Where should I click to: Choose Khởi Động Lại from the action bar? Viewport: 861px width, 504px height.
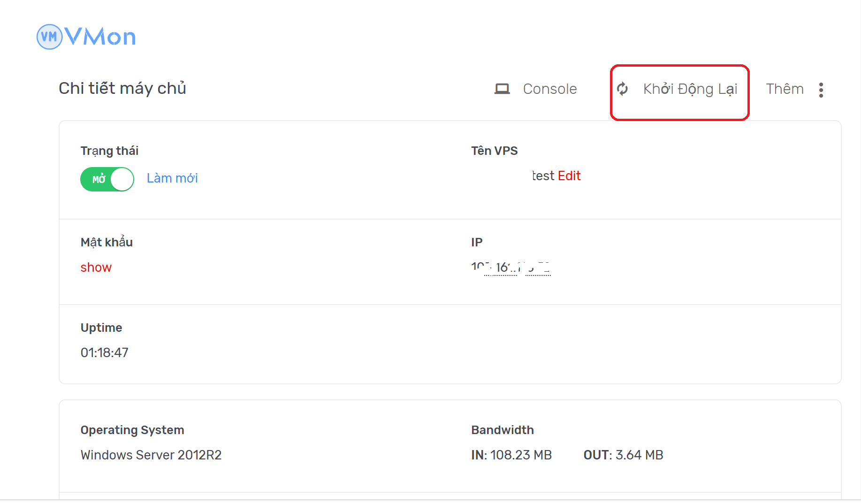point(690,89)
